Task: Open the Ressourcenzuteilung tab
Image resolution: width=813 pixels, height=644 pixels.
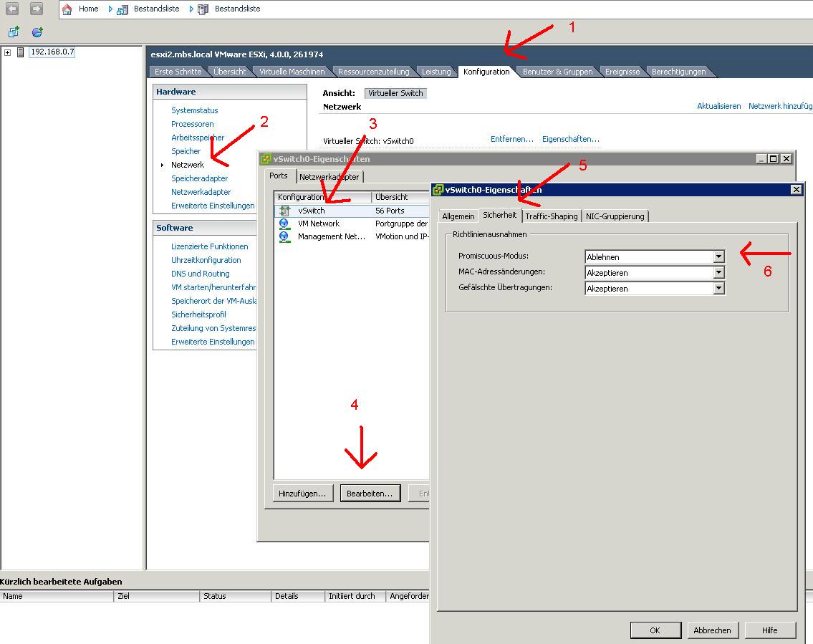Action: point(373,72)
